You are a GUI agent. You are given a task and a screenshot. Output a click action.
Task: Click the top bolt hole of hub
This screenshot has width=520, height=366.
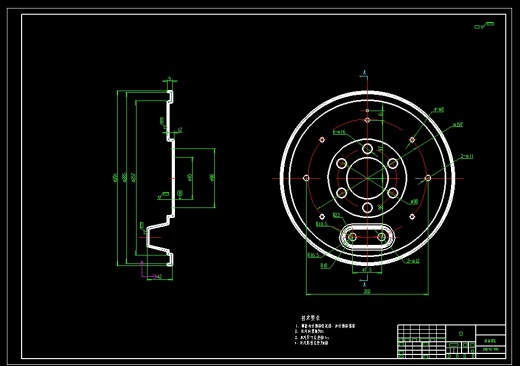click(x=367, y=149)
